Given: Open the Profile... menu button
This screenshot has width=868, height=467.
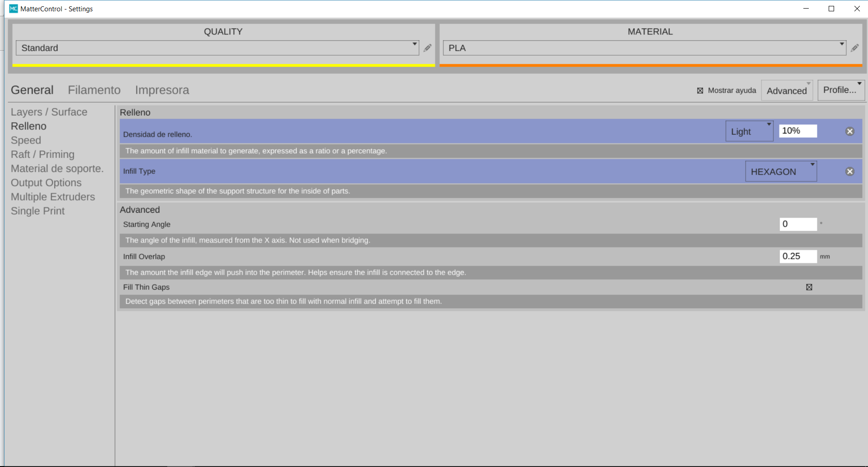Looking at the screenshot, I should (x=841, y=90).
